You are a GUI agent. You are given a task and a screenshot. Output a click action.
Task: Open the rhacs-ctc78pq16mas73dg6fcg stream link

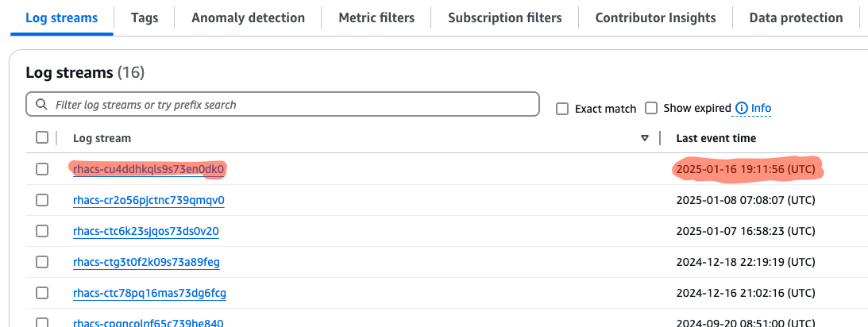[x=149, y=293]
